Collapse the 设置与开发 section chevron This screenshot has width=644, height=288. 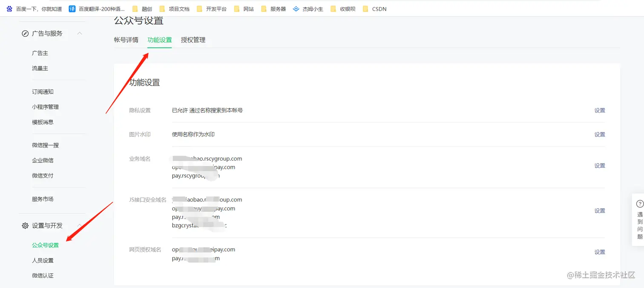pos(80,225)
